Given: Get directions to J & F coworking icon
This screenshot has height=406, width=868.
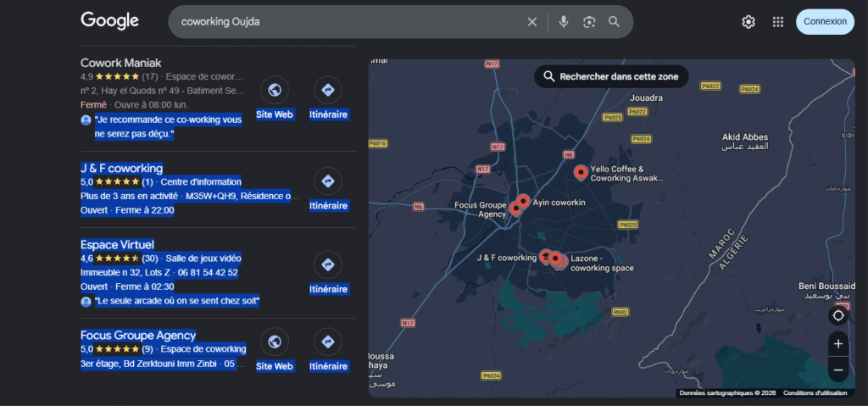Looking at the screenshot, I should click(x=328, y=181).
